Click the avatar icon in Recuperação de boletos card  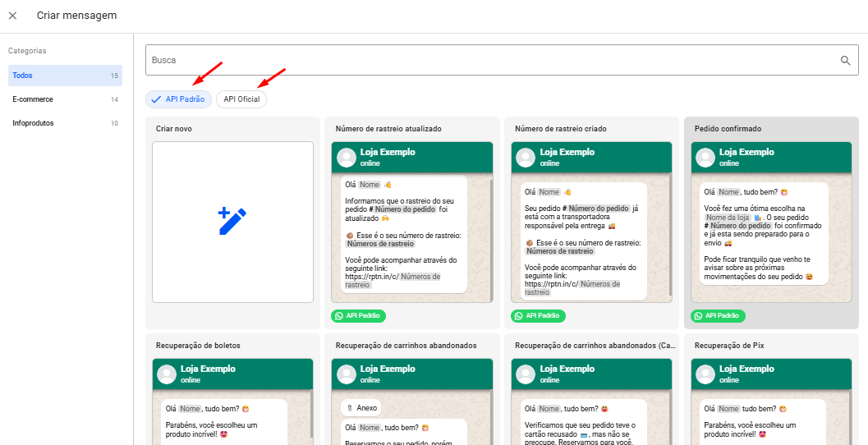point(167,374)
